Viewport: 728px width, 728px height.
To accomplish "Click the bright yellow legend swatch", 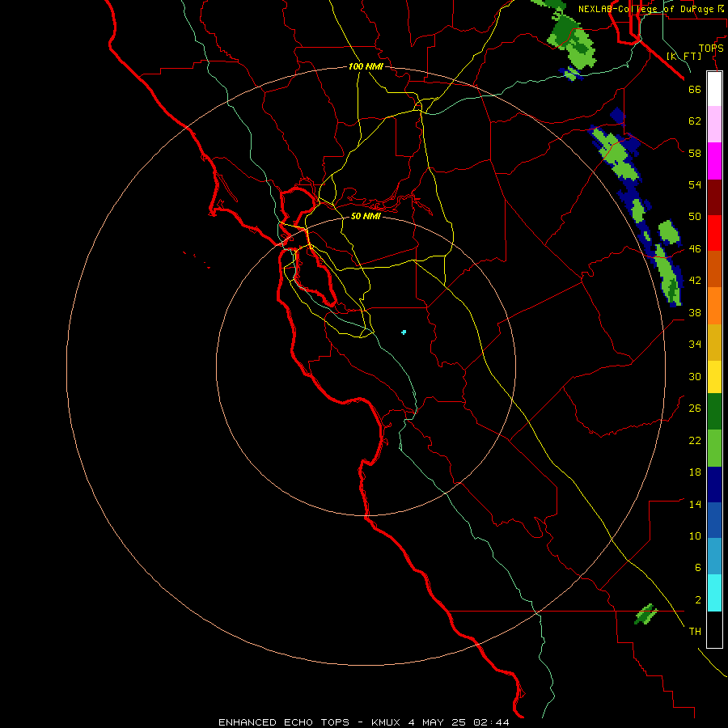I will 714,377.
